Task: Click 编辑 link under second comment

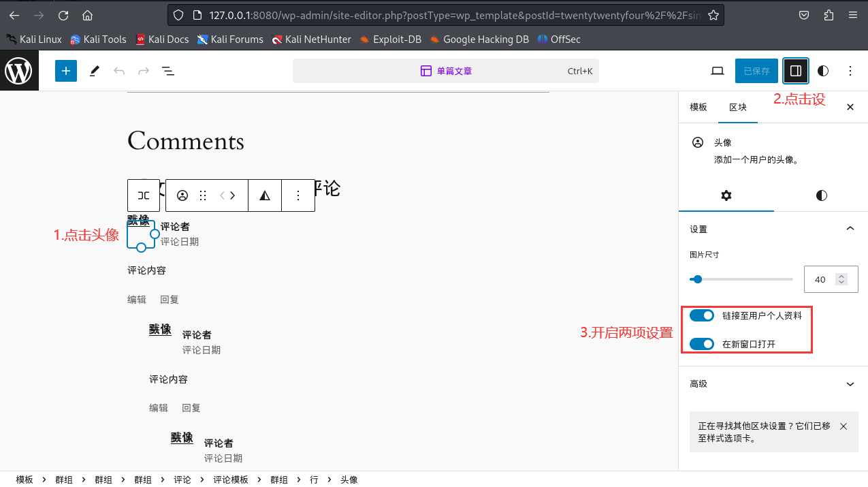Action: pos(159,408)
